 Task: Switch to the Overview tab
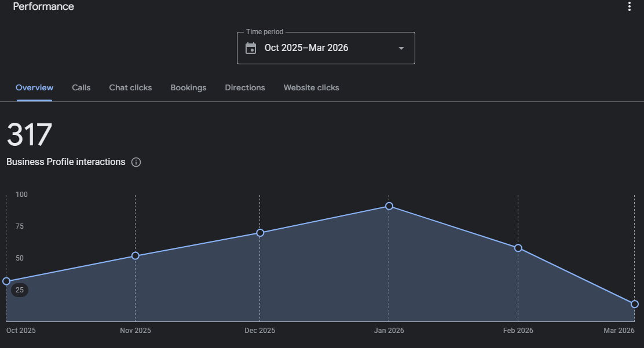tap(34, 88)
